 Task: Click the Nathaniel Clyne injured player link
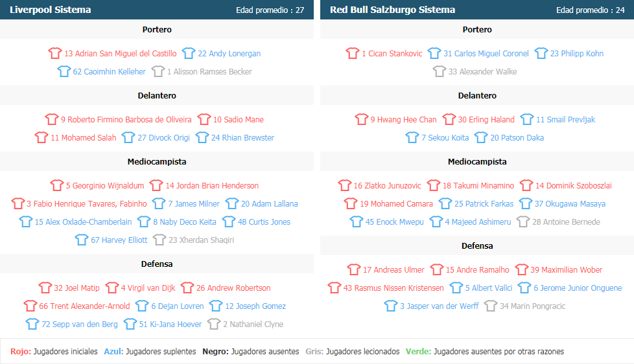[x=253, y=324]
